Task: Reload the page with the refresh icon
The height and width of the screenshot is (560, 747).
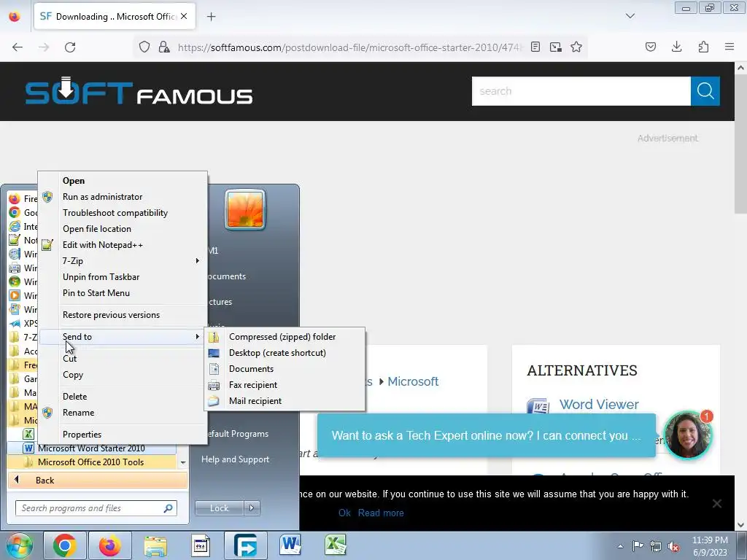Action: tap(70, 47)
